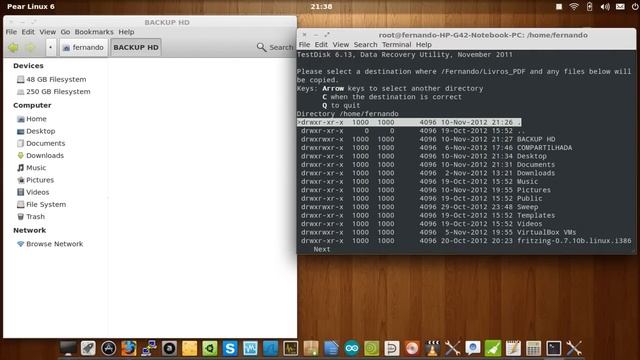Go back with the green back arrow
This screenshot has width=640, height=360.
point(13,48)
